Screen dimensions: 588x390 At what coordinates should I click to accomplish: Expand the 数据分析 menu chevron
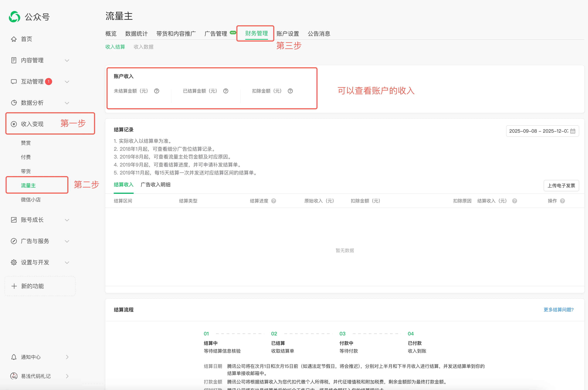click(x=67, y=103)
